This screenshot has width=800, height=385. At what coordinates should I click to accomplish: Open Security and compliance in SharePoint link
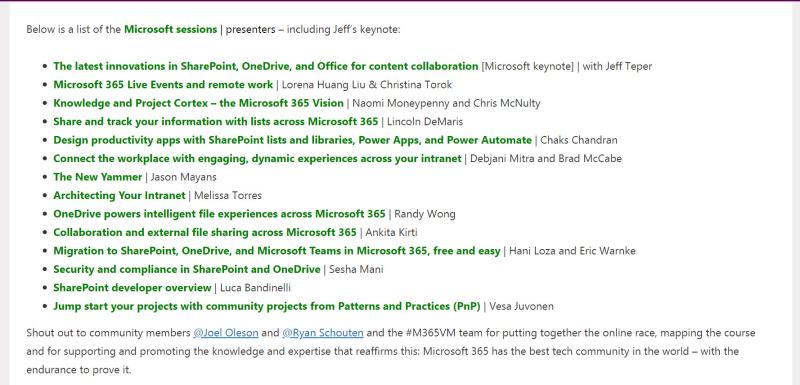pyautogui.click(x=187, y=269)
